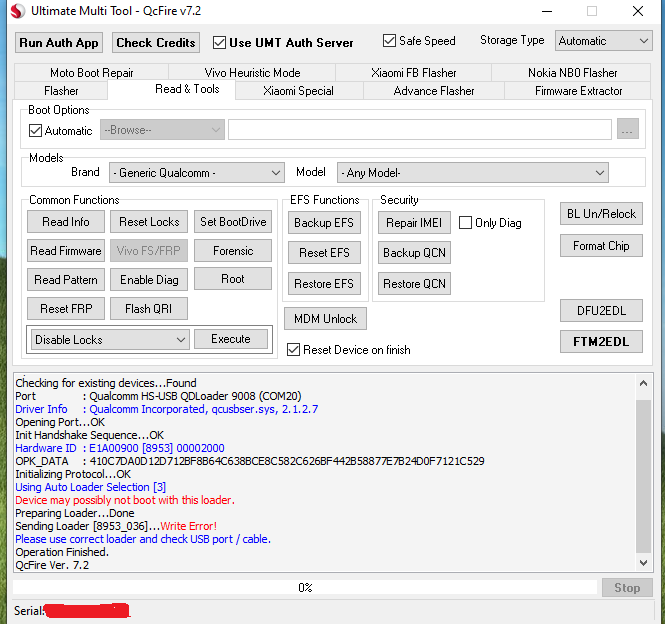Close the QcFire window
The height and width of the screenshot is (624, 665).
tap(638, 11)
